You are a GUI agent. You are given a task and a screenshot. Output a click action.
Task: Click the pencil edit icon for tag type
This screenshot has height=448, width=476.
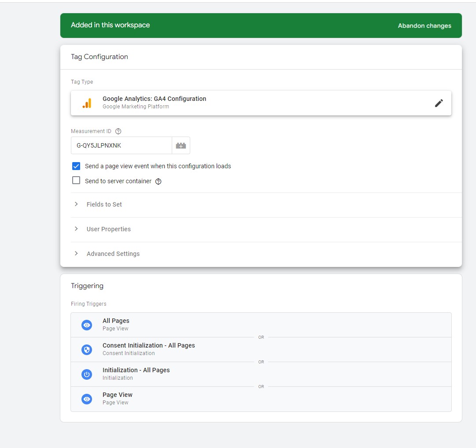click(x=439, y=103)
